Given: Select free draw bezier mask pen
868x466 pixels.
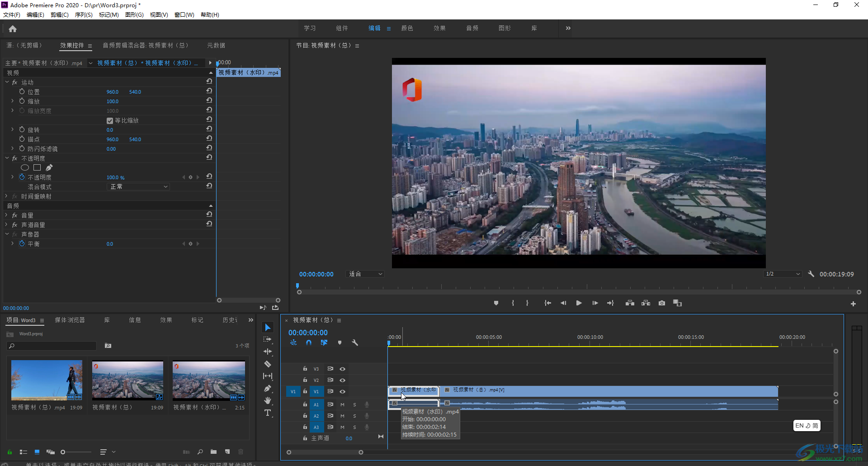Looking at the screenshot, I should (49, 168).
